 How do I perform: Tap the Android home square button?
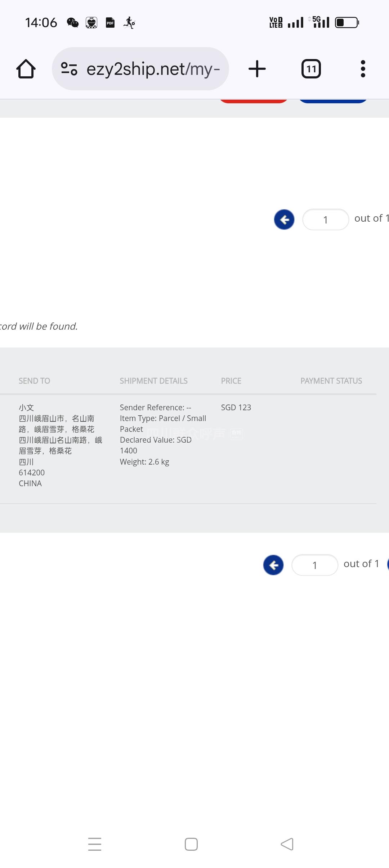[x=191, y=844]
